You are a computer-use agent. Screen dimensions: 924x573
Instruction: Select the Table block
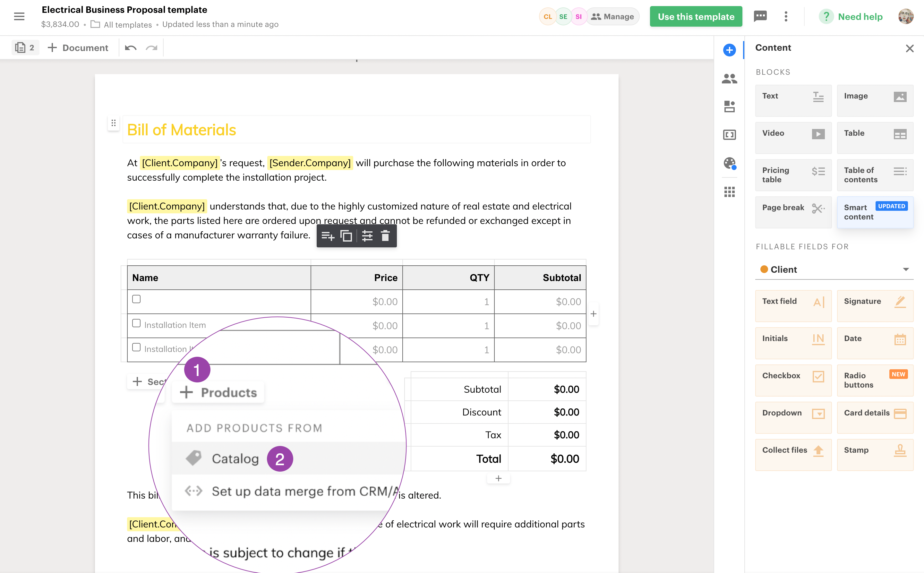click(875, 138)
